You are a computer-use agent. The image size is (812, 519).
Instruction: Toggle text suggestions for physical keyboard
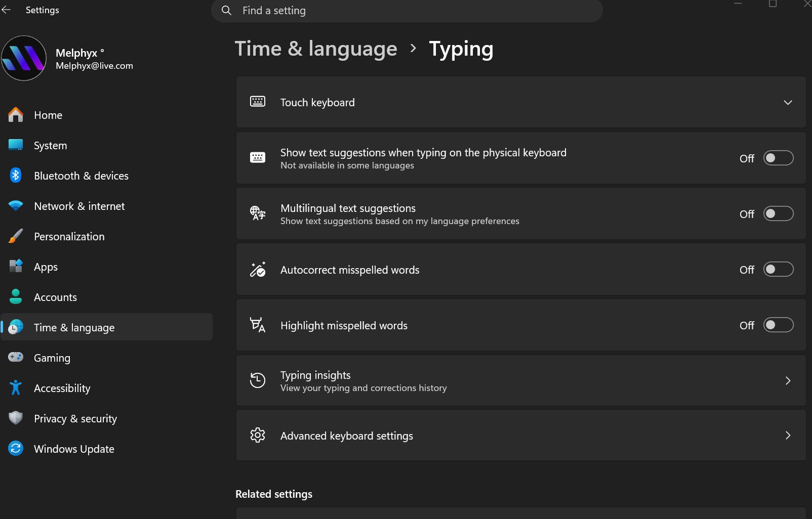(x=778, y=158)
